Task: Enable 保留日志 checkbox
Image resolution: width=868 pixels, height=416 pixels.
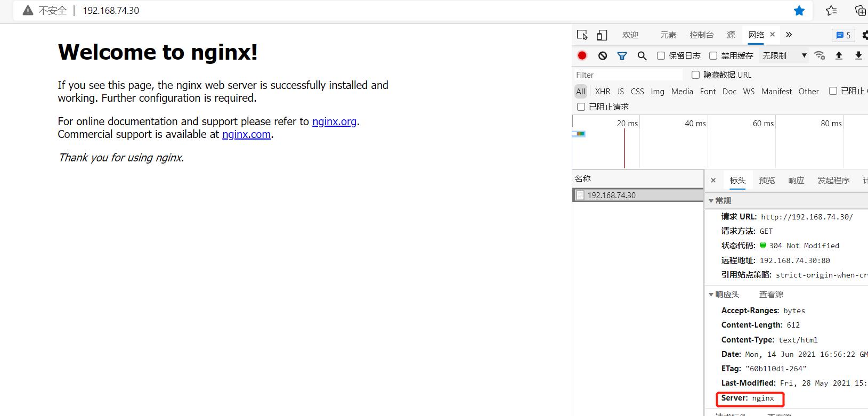Action: click(x=661, y=55)
